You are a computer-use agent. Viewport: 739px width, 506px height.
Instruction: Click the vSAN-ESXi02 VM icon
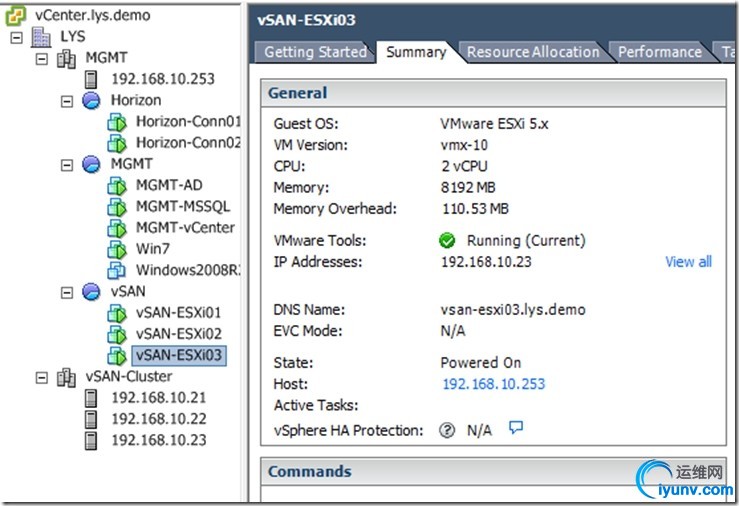pos(117,335)
